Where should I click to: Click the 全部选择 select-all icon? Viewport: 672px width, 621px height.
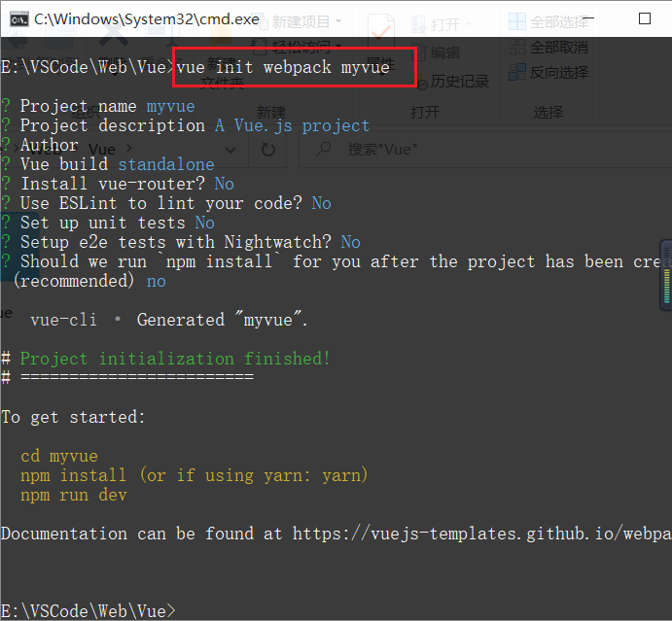(516, 21)
